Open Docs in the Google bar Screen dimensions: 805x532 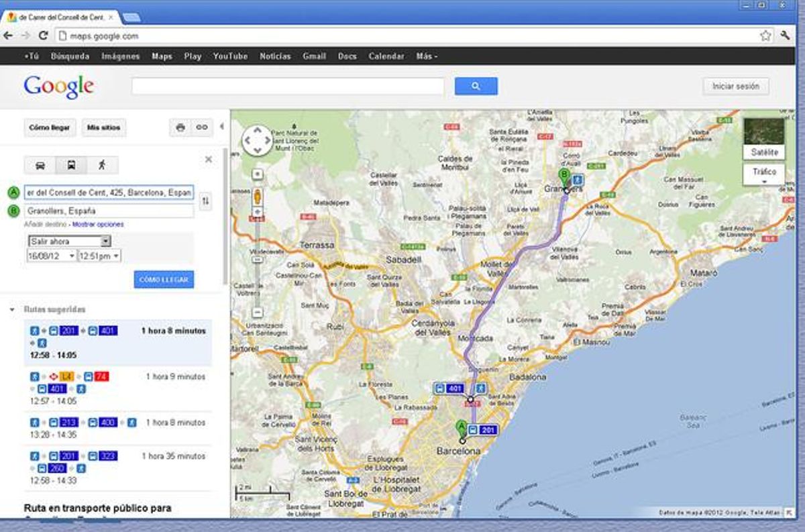[347, 56]
